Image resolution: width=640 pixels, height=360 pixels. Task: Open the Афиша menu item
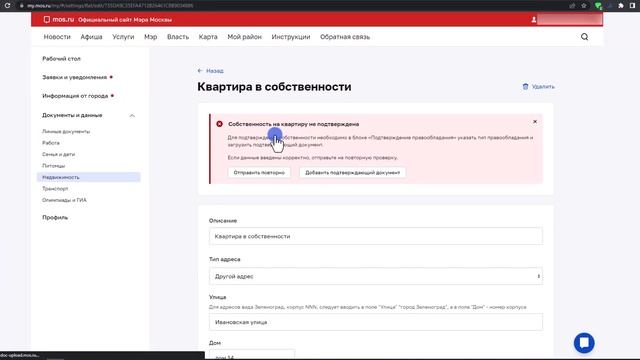(x=91, y=37)
